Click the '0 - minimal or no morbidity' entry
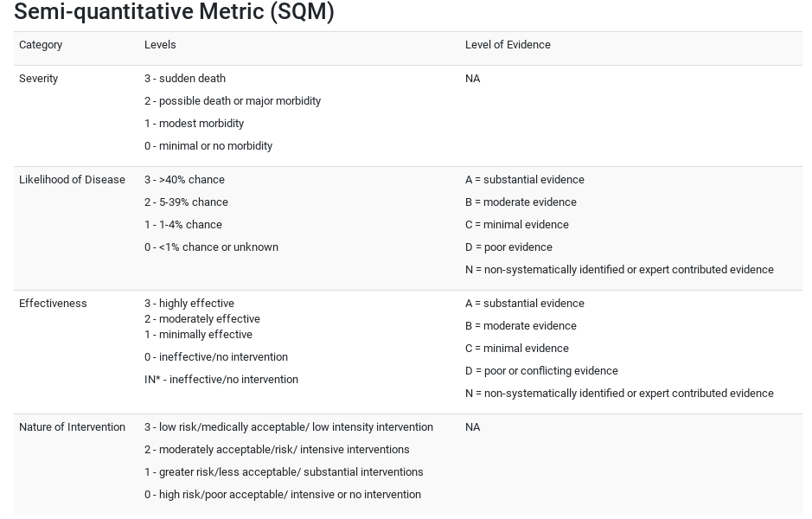This screenshot has height=519, width=812. tap(208, 146)
